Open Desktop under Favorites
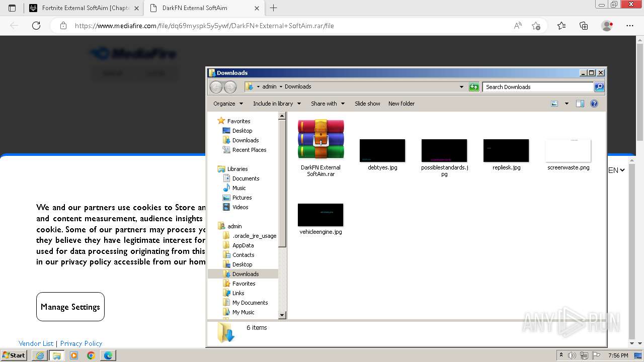 242,131
